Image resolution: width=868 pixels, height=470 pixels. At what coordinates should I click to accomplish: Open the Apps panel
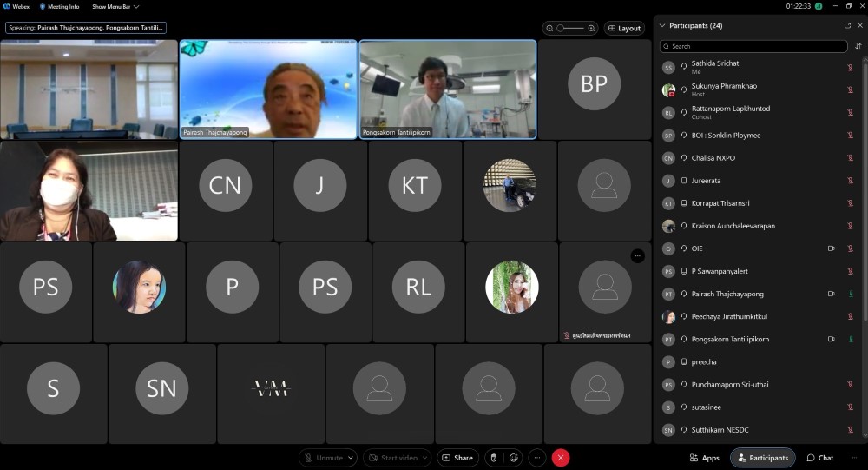[705, 458]
